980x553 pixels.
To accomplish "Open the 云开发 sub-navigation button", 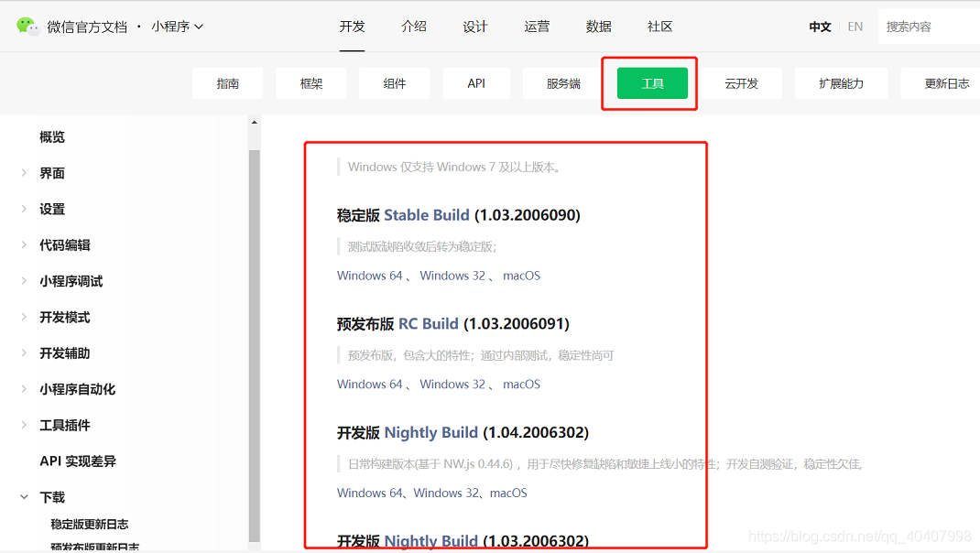I will [741, 83].
